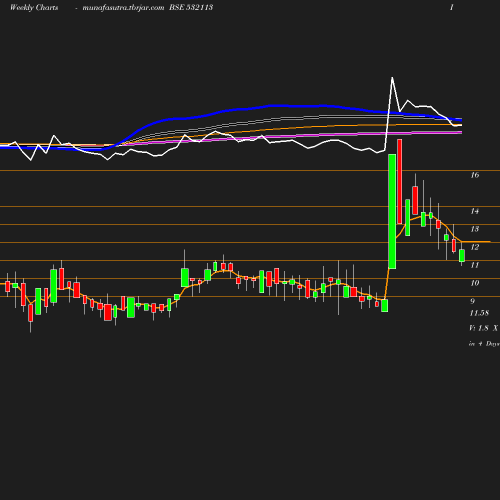Viewport: 500px width, 500px height.
Task: Click the price axis label 13
Action: coord(475,229)
